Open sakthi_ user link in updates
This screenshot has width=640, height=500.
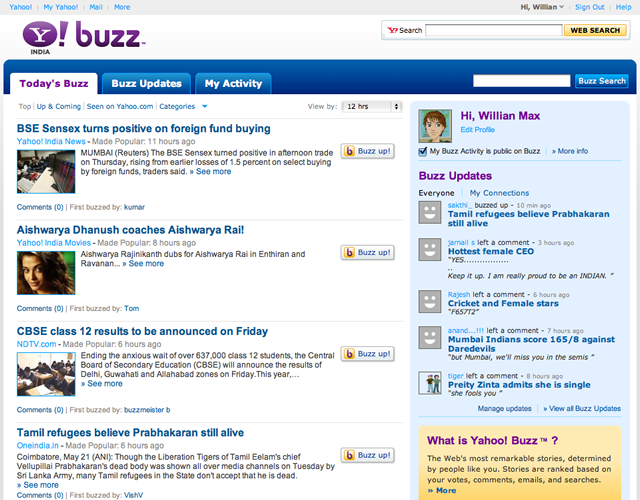point(460,205)
